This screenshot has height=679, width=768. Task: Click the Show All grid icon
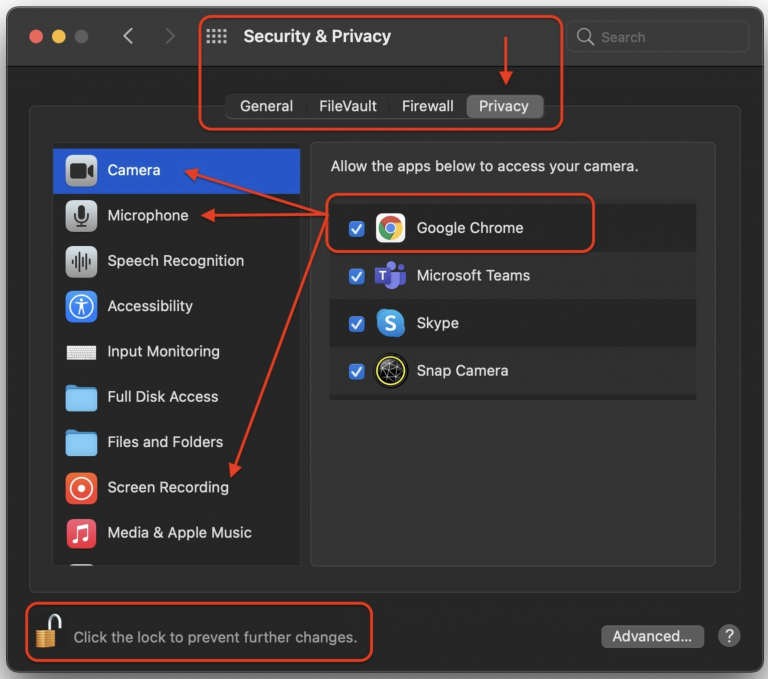pos(216,36)
